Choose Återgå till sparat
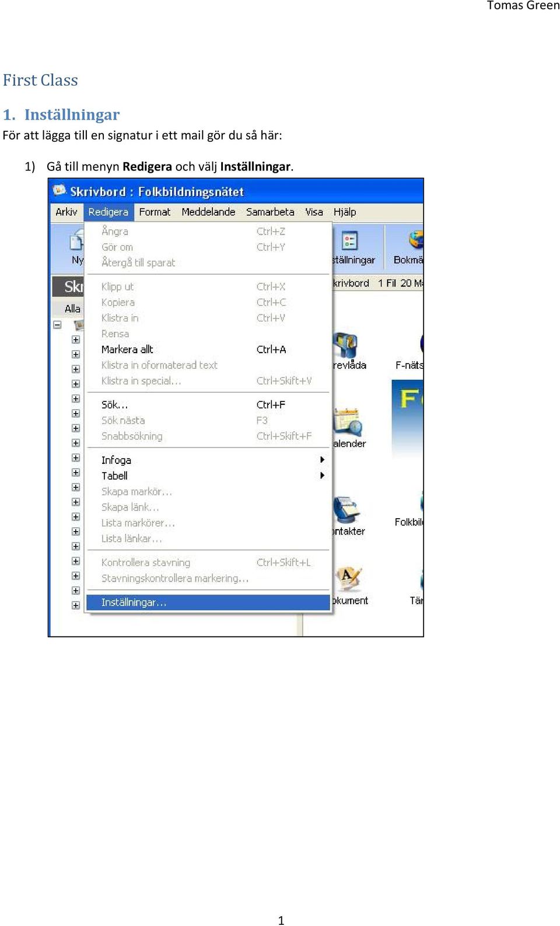 pyautogui.click(x=208, y=263)
